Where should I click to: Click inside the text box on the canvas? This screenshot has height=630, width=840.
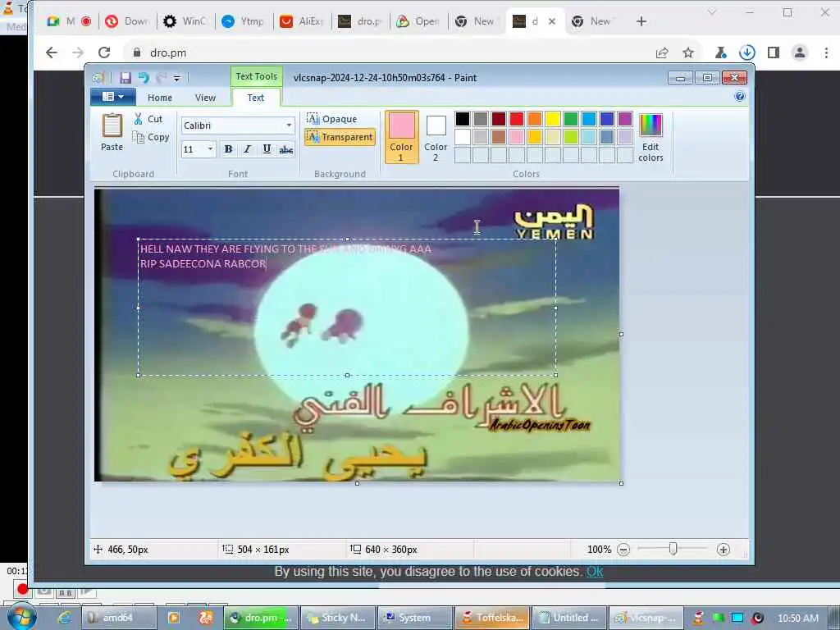click(347, 308)
